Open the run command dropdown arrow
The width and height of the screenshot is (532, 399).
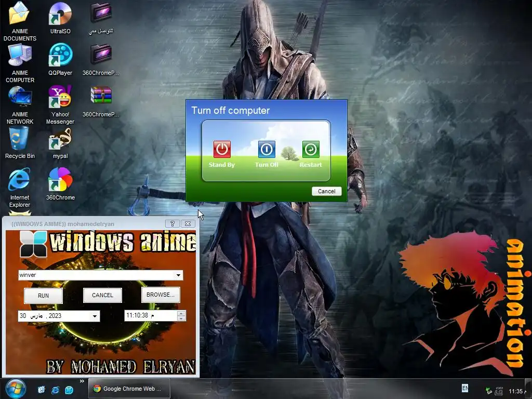(x=179, y=275)
